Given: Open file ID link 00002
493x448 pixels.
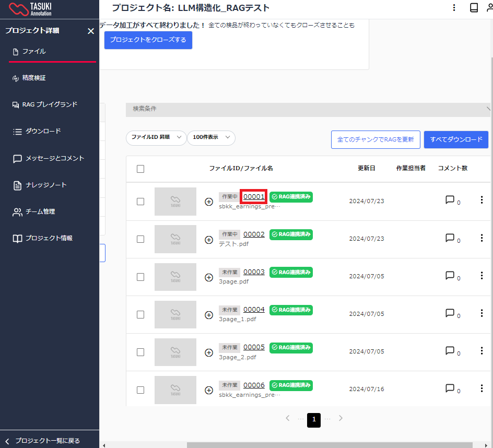Looking at the screenshot, I should [254, 234].
